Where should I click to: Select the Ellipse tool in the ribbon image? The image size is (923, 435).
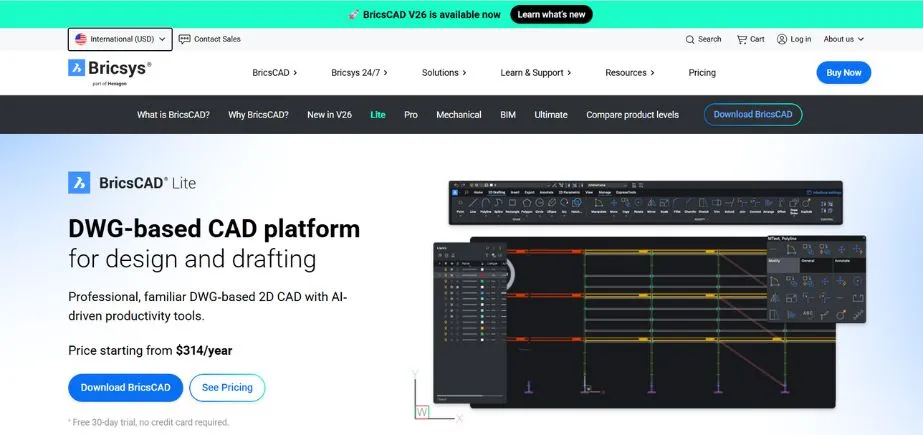[x=552, y=205]
